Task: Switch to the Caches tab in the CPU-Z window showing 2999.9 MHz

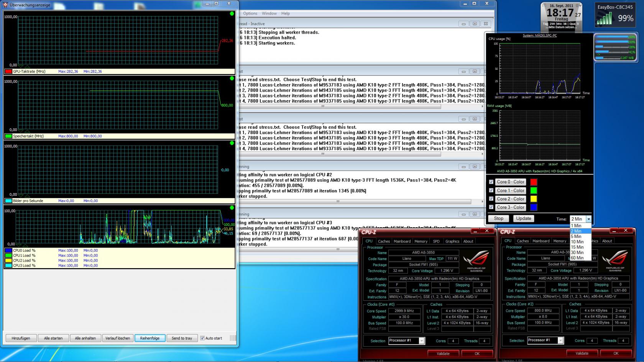Action: click(x=384, y=241)
